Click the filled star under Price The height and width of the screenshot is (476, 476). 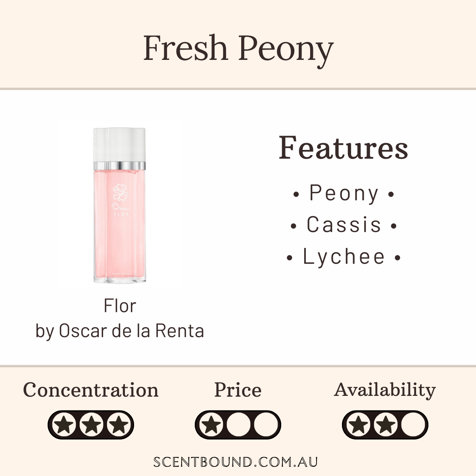tap(211, 425)
